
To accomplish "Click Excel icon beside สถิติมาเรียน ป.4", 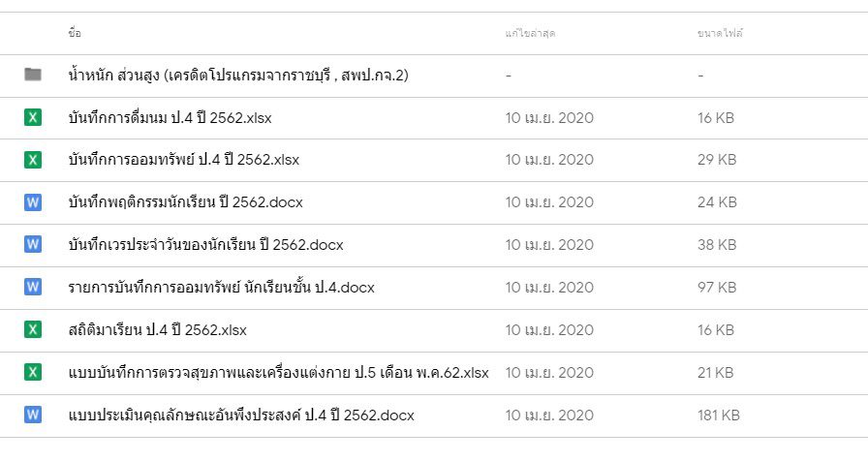I will 33,329.
